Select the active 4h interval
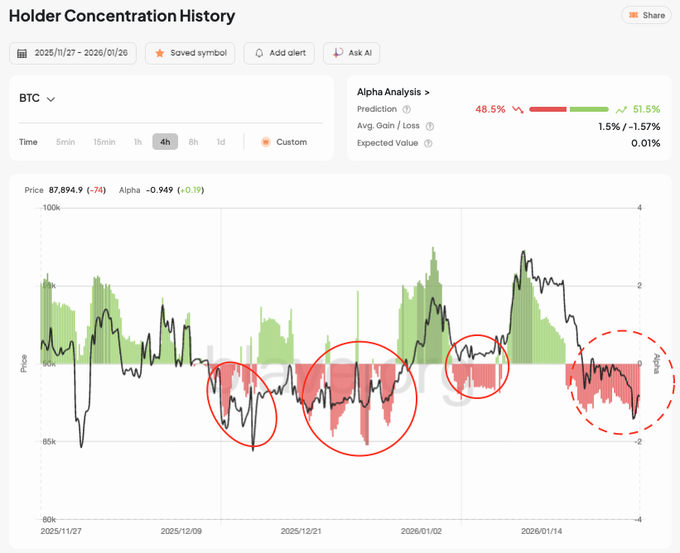This screenshot has height=553, width=680. pyautogui.click(x=165, y=142)
